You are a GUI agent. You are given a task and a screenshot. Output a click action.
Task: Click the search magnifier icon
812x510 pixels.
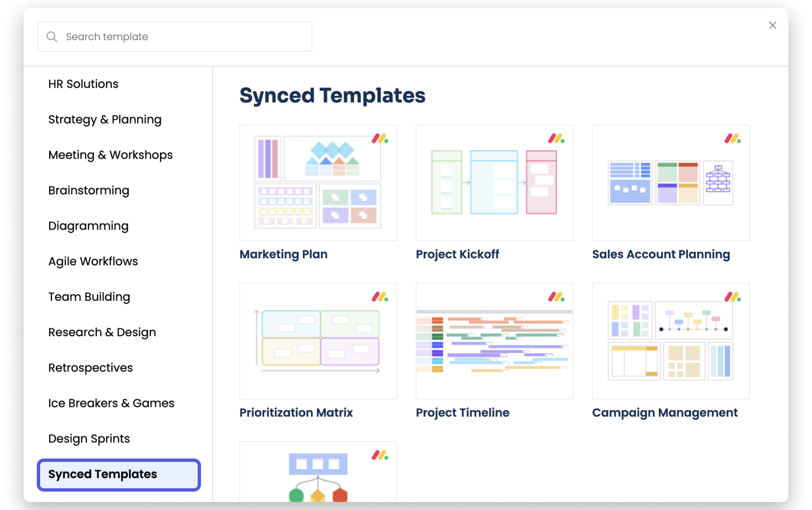[x=52, y=37]
